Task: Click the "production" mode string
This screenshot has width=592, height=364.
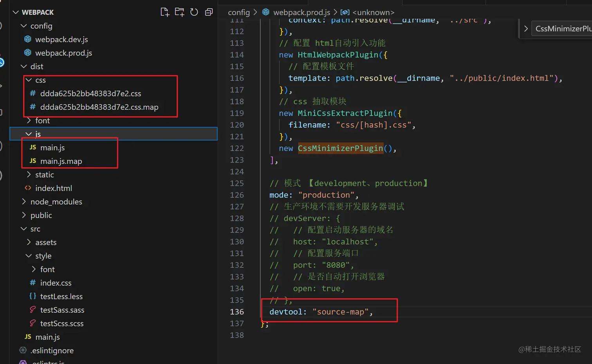Action: tap(326, 195)
